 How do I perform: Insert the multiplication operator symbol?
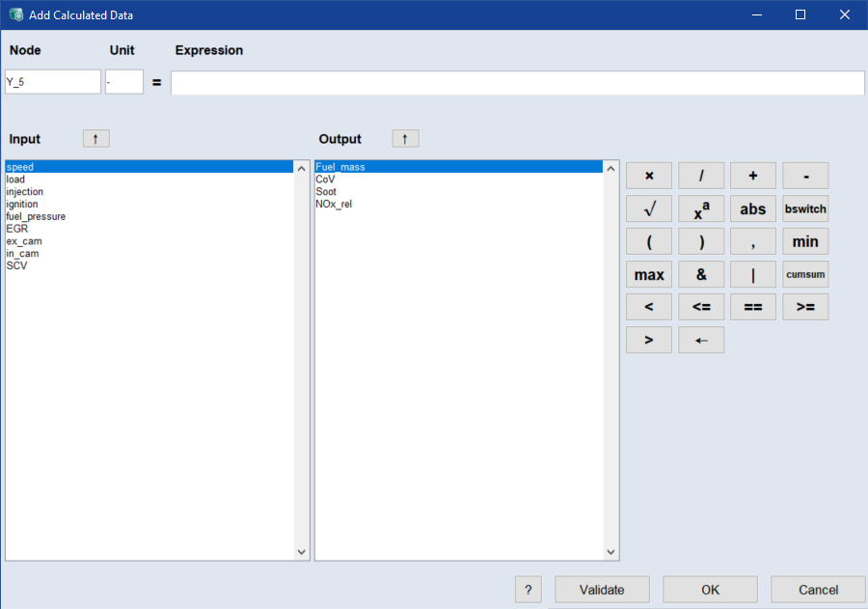[x=649, y=176]
